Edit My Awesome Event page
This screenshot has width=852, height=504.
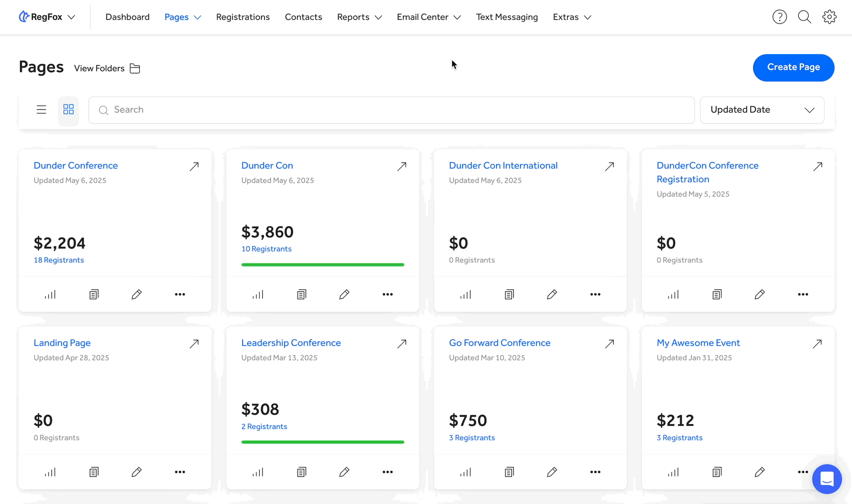point(760,472)
